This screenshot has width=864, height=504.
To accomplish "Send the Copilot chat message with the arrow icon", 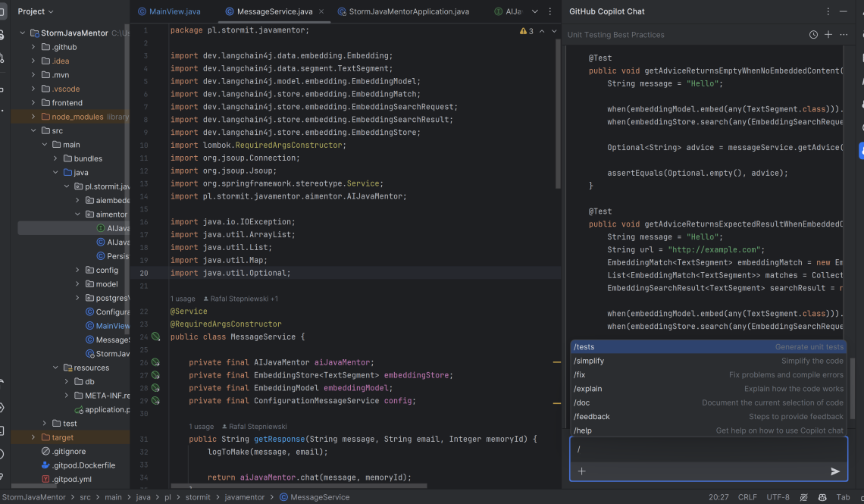I will 835,471.
